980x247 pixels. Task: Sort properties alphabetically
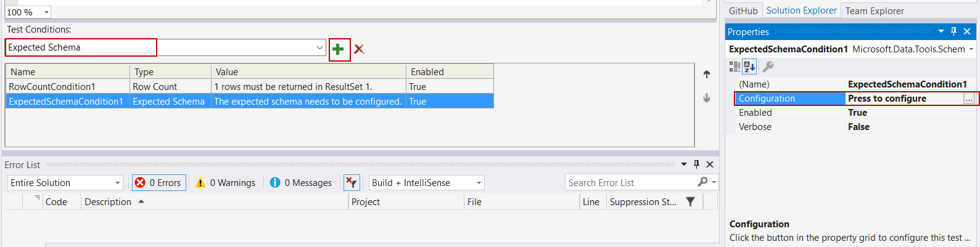pyautogui.click(x=749, y=67)
